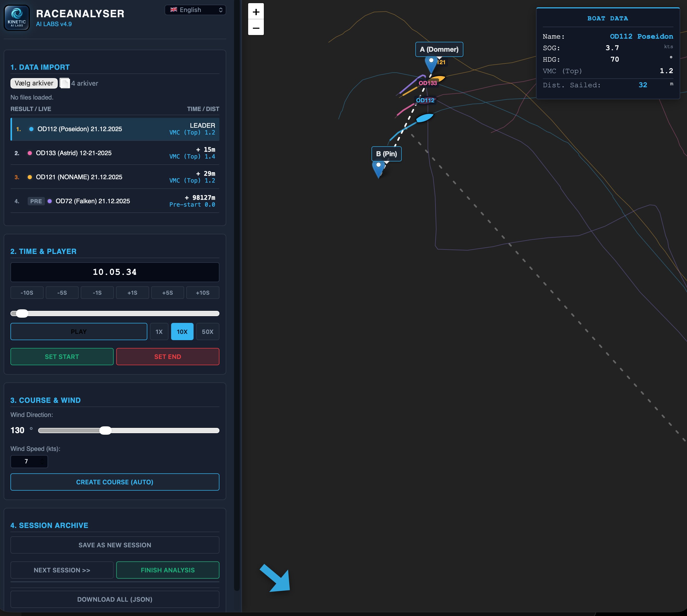
Task: Toggle OD133 Astrid's pink color dot
Action: tap(30, 153)
